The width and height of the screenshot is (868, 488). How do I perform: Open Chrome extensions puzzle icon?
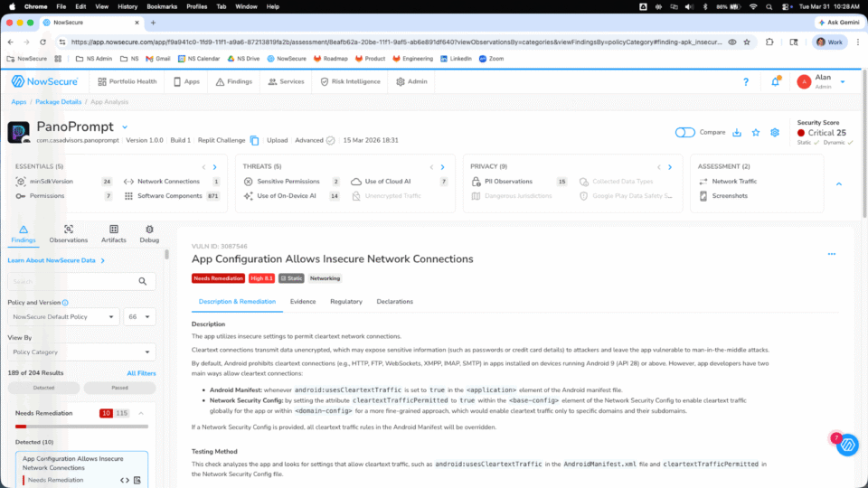point(769,42)
